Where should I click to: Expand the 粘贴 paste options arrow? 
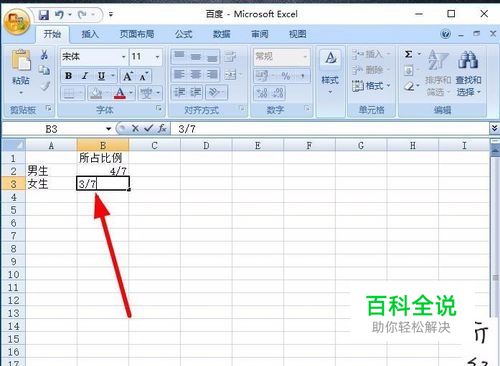pos(21,93)
